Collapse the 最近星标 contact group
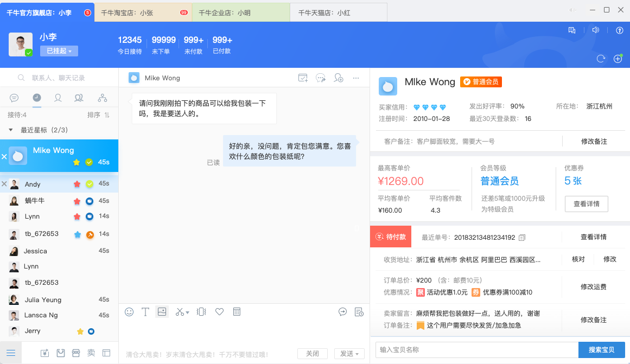This screenshot has width=630, height=364. point(11,130)
